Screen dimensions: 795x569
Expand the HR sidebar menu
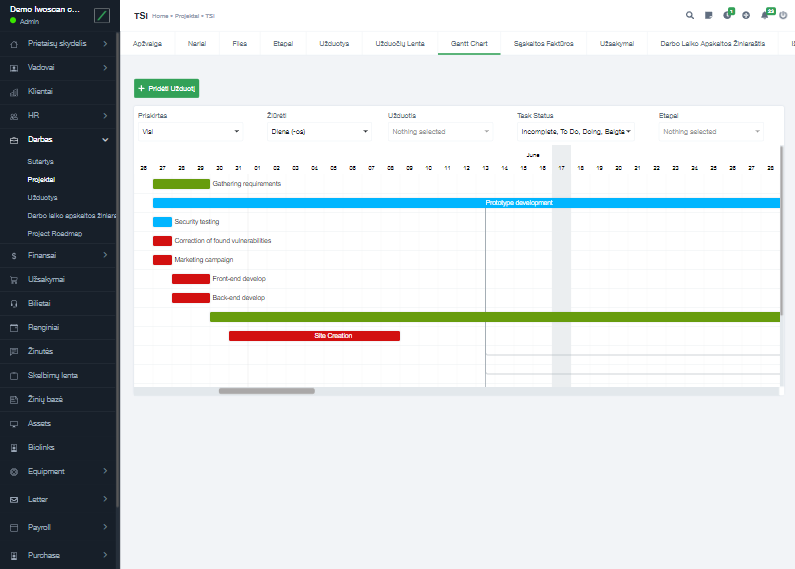60,115
